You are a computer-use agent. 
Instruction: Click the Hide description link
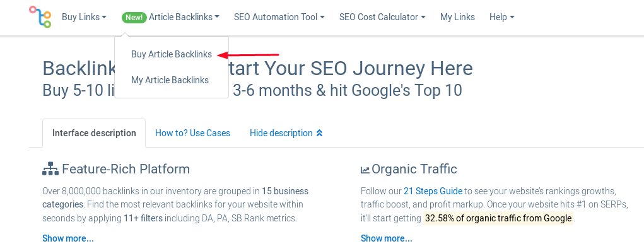281,133
